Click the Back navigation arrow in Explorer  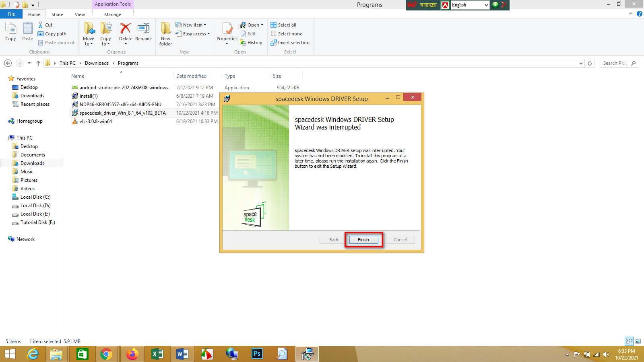(8, 63)
